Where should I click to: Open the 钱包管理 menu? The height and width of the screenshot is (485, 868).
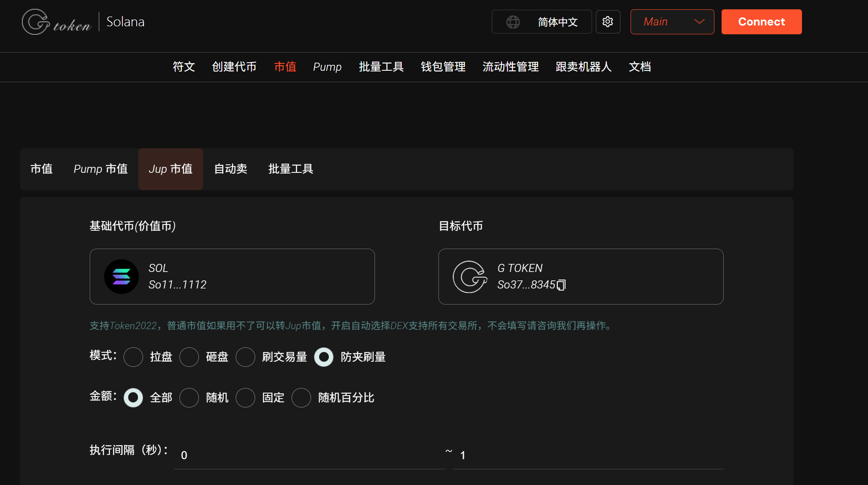pos(443,67)
